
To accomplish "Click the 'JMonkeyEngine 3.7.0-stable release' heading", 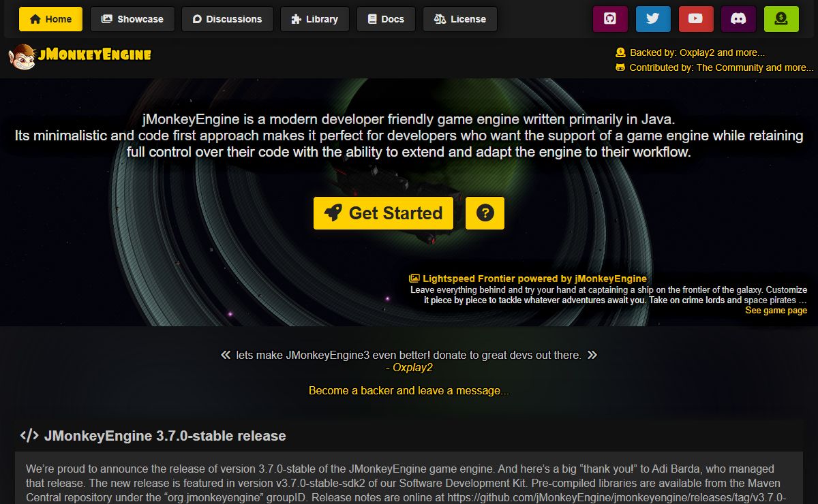I will (x=165, y=436).
